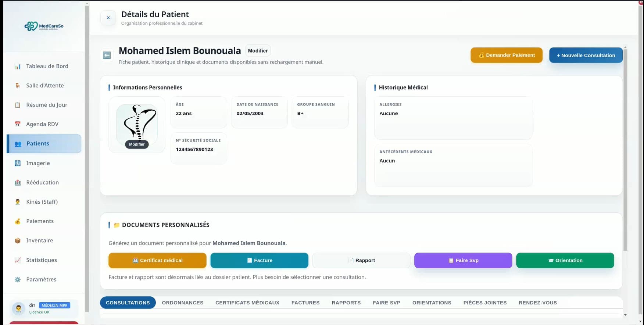Viewport: 644px width, 325px height.
Task: Click the Facture document button
Action: (x=260, y=260)
